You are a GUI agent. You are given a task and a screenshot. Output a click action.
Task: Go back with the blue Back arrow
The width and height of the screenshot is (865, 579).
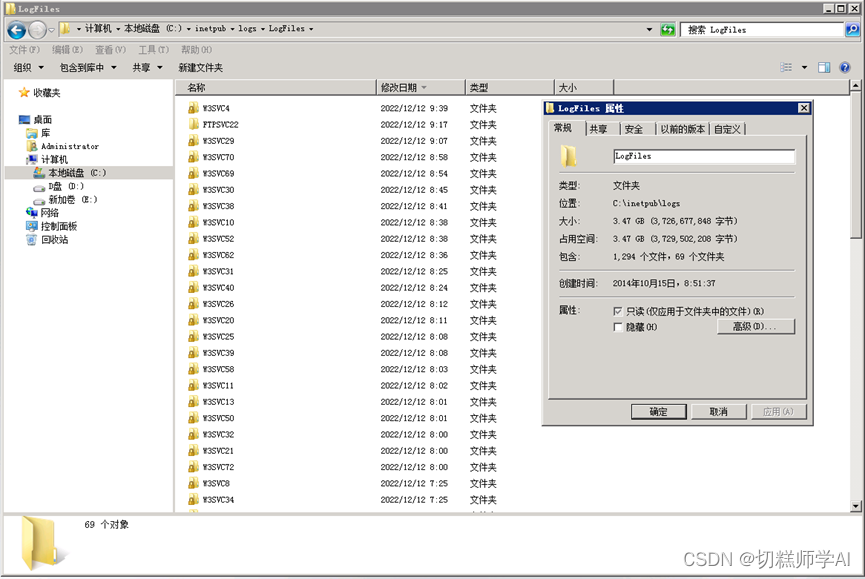[17, 30]
